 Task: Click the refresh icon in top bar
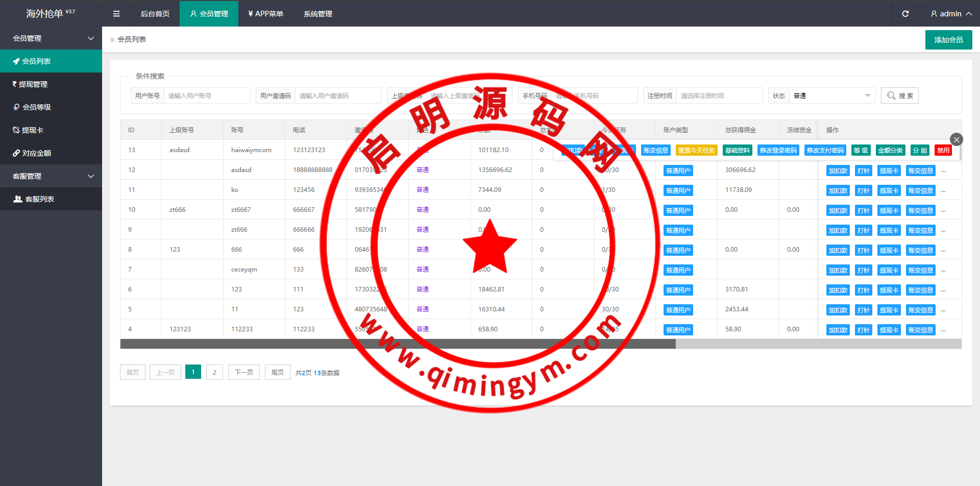click(x=905, y=14)
